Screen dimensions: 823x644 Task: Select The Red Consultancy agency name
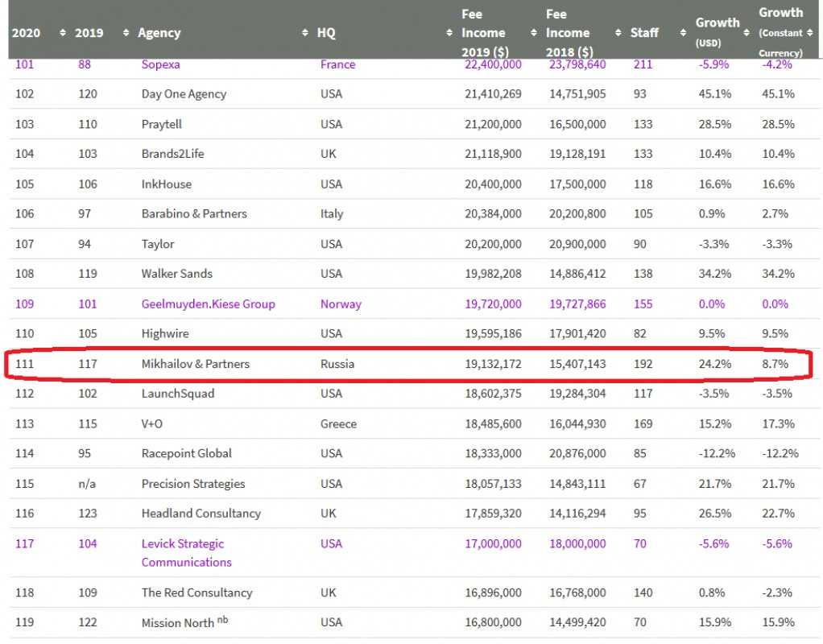coord(196,592)
